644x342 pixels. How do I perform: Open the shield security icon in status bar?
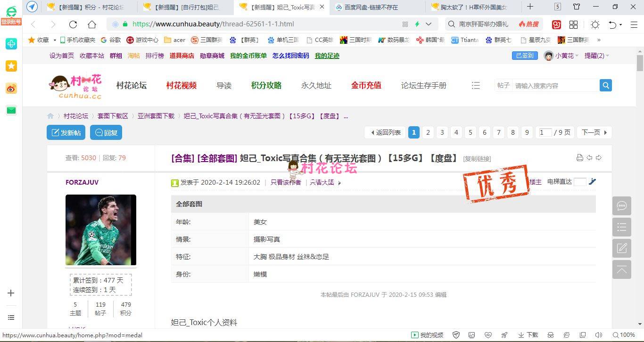[456, 335]
